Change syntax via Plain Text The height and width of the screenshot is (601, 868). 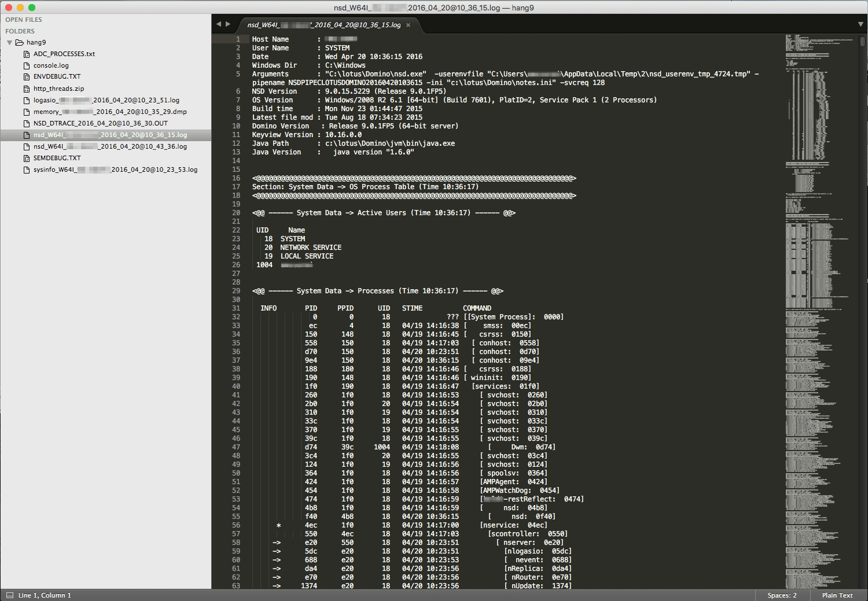[x=837, y=595]
